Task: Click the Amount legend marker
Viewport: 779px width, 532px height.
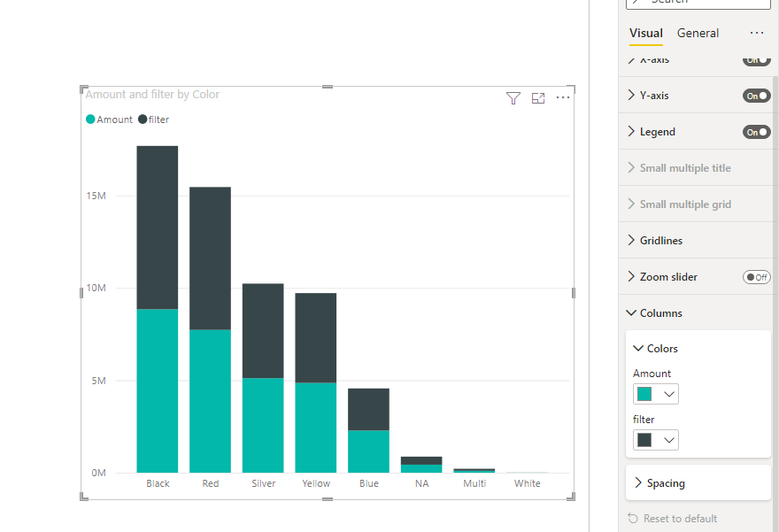Action: [x=90, y=120]
